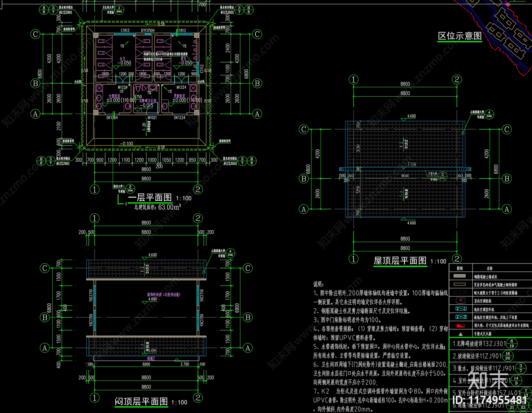Select the left 'DK1224' opening tag
This screenshot has width=532, height=413.
(x=112, y=118)
